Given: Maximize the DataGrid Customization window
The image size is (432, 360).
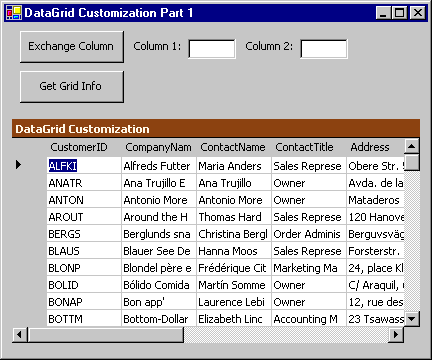Looking at the screenshot, I should [399, 13].
